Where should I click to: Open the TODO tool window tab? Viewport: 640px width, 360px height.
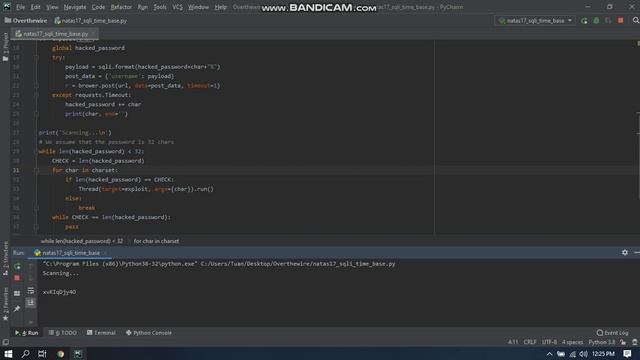(x=62, y=333)
